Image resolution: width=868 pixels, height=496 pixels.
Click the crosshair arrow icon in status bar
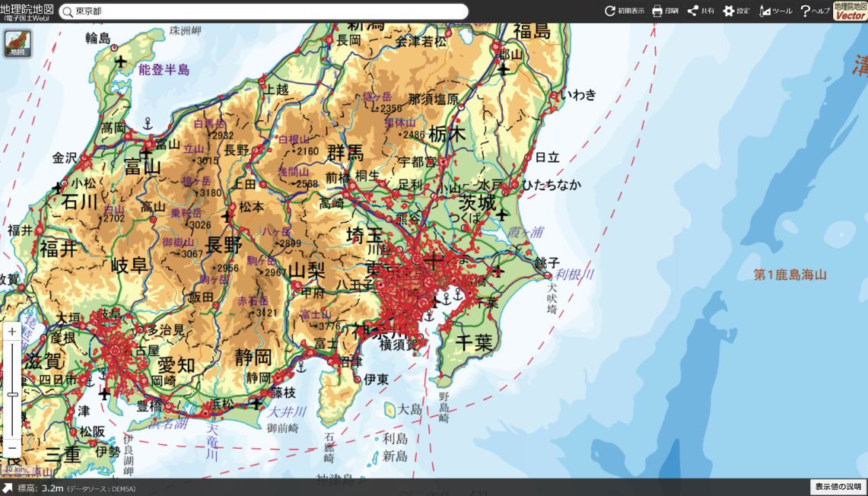pos(6,490)
